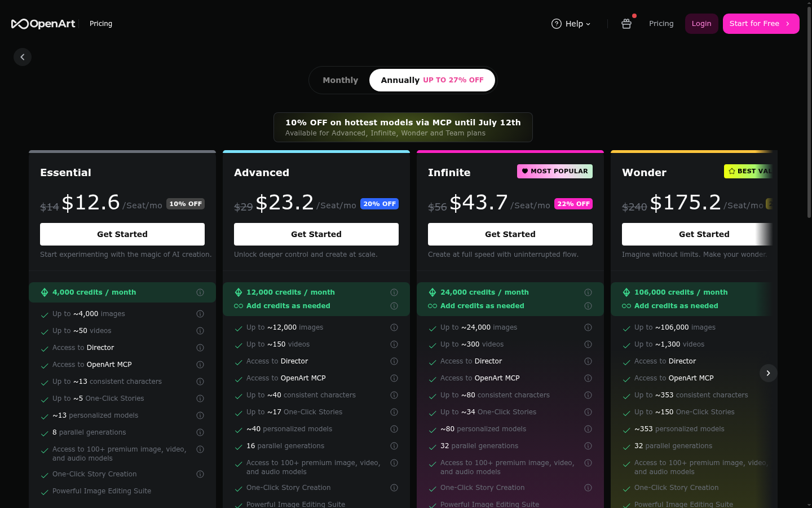Info icon for 24,000 credits / month
812x508 pixels.
click(x=588, y=292)
